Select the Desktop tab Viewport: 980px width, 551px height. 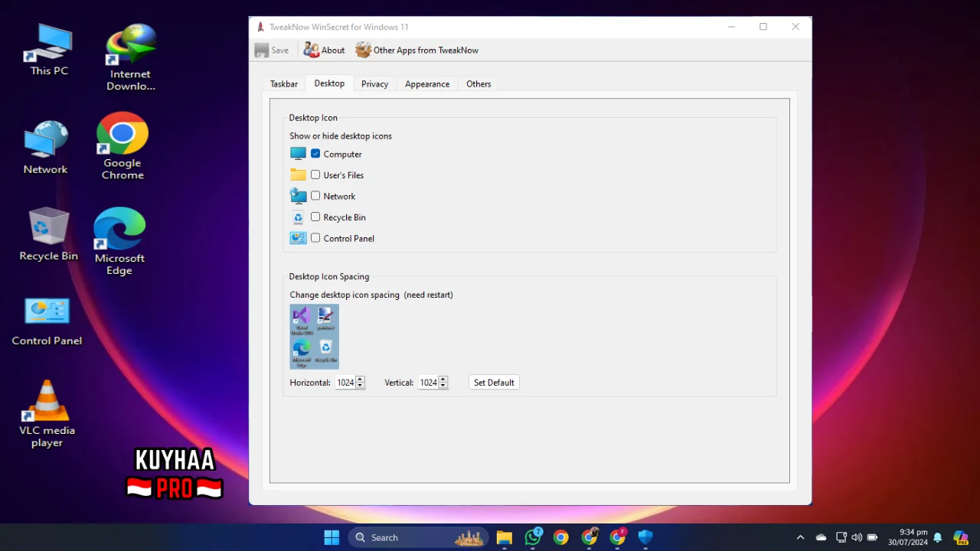(329, 83)
